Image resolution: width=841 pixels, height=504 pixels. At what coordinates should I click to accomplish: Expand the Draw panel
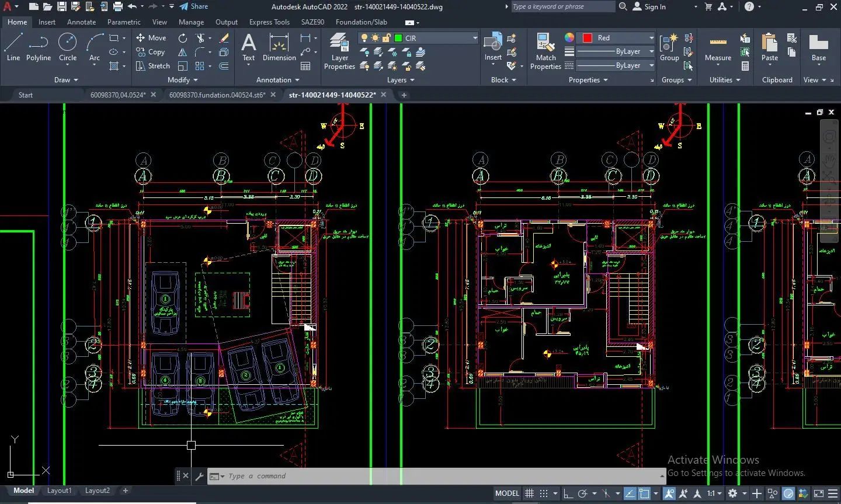(65, 80)
